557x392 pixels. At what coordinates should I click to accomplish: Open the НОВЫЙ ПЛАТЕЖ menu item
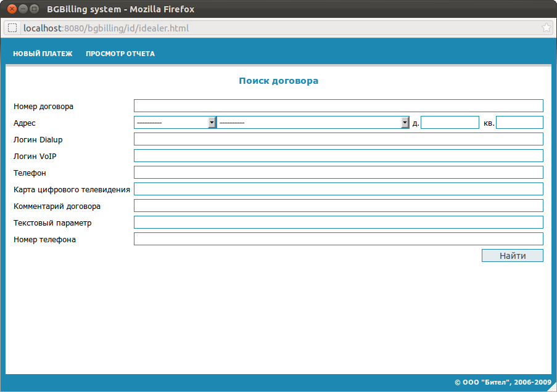coord(43,54)
